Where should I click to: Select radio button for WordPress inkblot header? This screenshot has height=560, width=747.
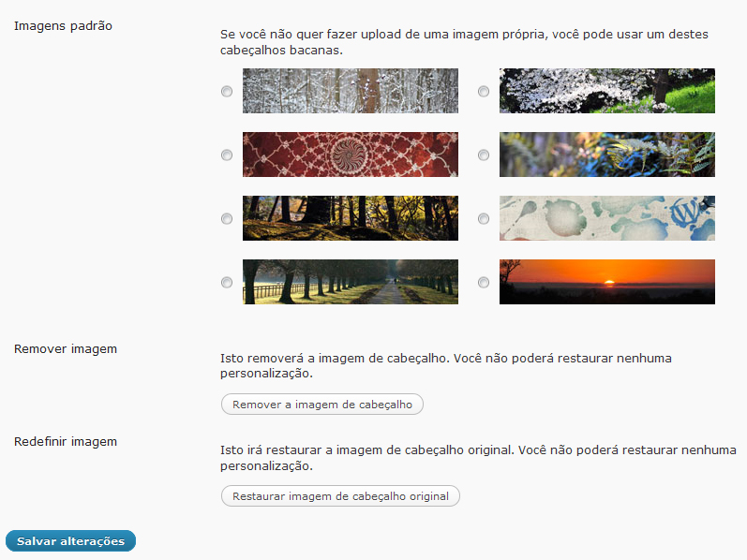pos(484,218)
